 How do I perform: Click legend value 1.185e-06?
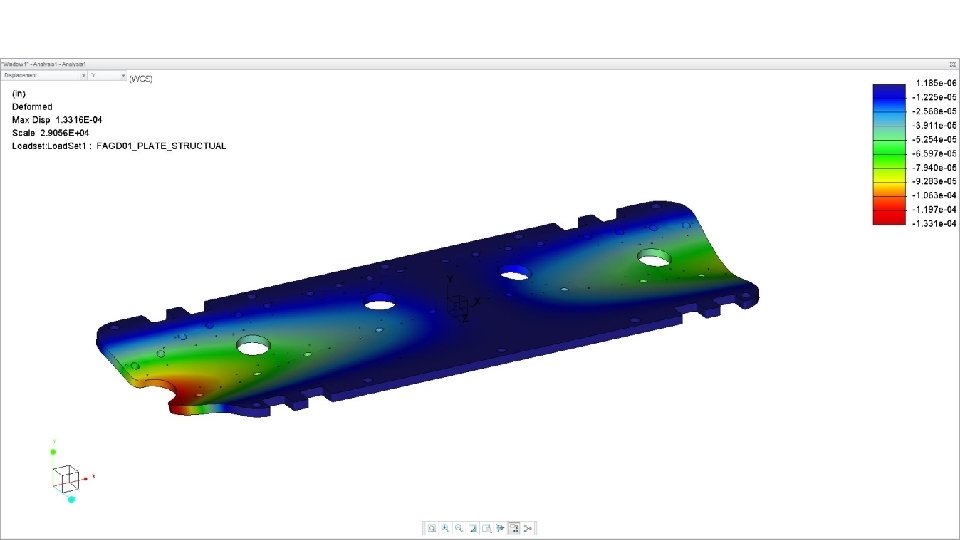(936, 83)
